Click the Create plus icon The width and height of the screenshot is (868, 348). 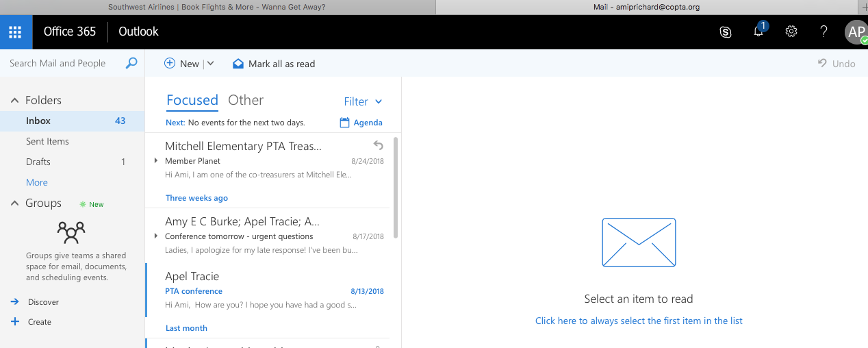pos(15,321)
